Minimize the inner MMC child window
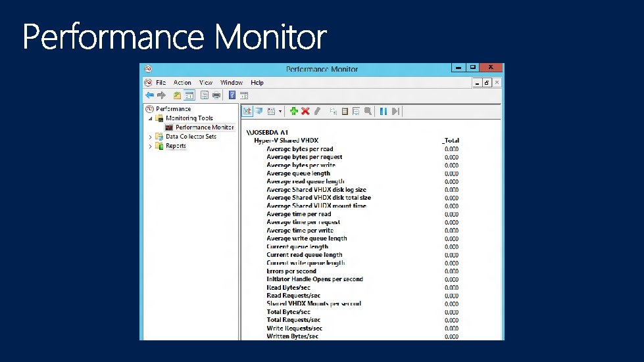The image size is (644, 362). (478, 83)
